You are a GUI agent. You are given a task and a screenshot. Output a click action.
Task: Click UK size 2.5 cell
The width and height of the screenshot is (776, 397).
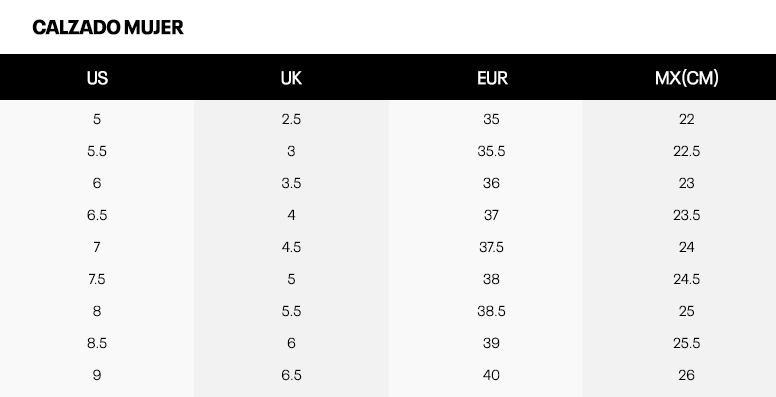coord(291,119)
